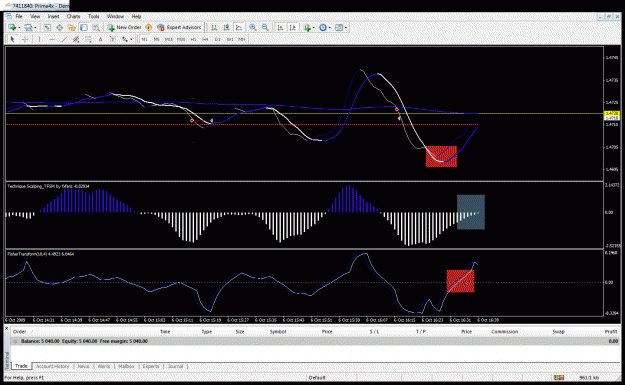Screen dimensions: 625x385
Task: Select the Crosshair cursor tool
Action: click(x=25, y=39)
